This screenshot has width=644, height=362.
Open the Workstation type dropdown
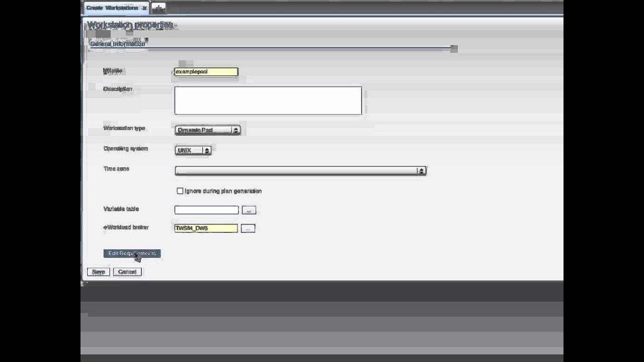(207, 130)
